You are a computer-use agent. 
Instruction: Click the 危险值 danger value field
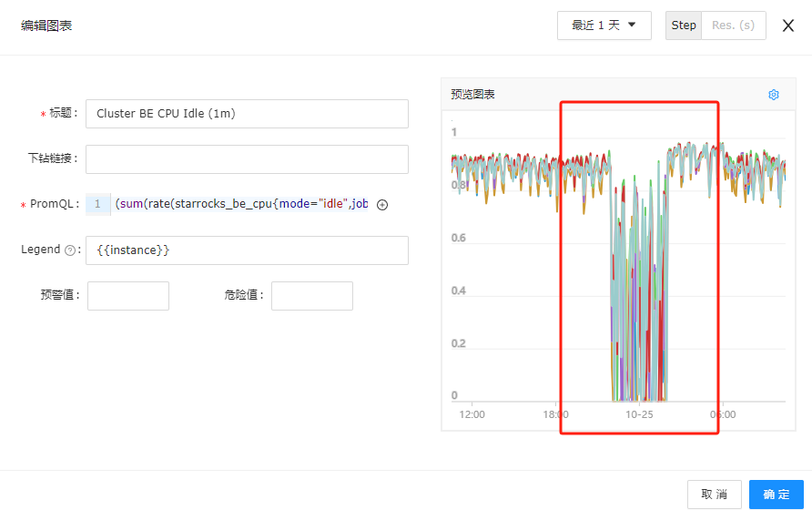tap(312, 296)
